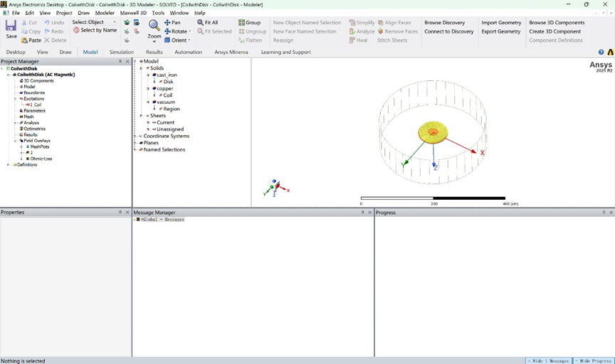Click the cast_iron material icon in model tree
Screen dimensions: 615x364
pyautogui.click(x=154, y=75)
